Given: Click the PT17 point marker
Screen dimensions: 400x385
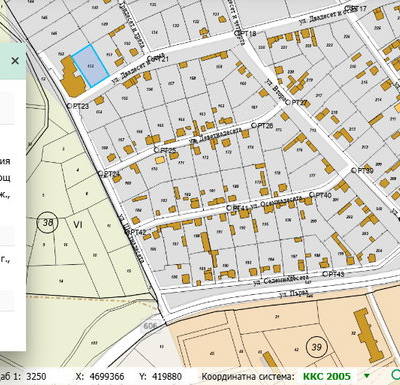Looking at the screenshot, I should [348, 7].
